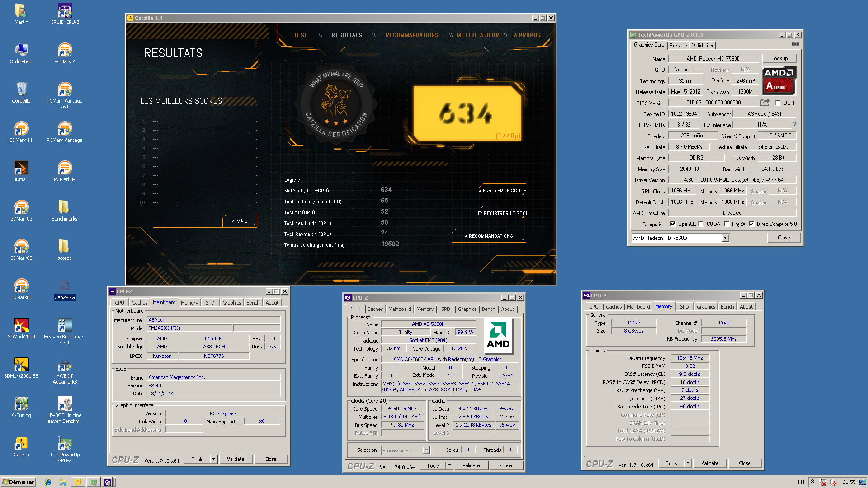Click the Bus Interface question mark in GPU-Z
Image resolution: width=868 pixels, height=488 pixels.
pos(794,125)
